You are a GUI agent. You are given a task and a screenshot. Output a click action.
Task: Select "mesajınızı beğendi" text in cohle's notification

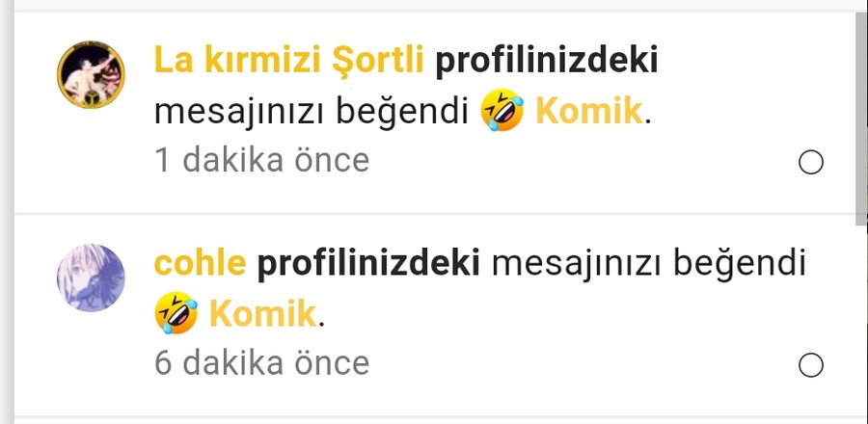click(649, 264)
